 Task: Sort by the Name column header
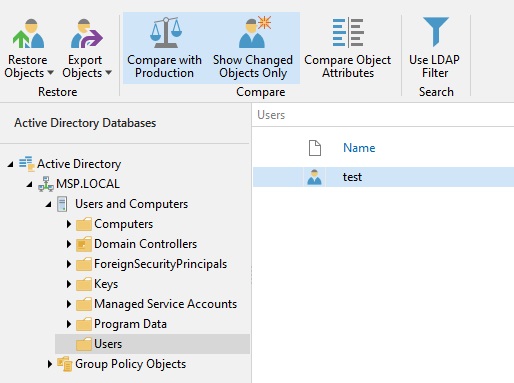(359, 148)
